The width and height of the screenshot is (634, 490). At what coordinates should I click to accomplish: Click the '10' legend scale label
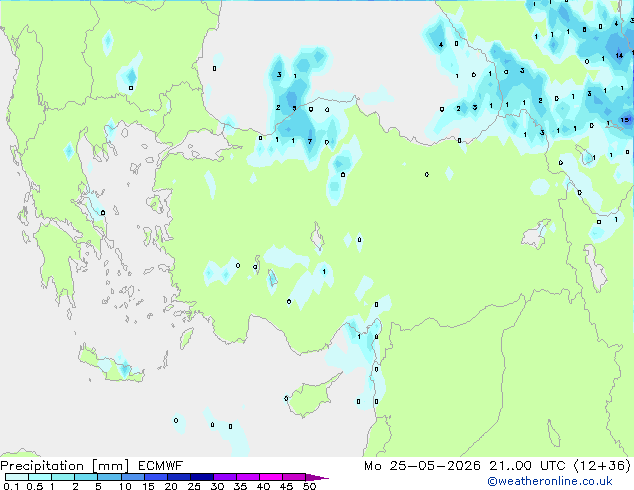(125, 486)
